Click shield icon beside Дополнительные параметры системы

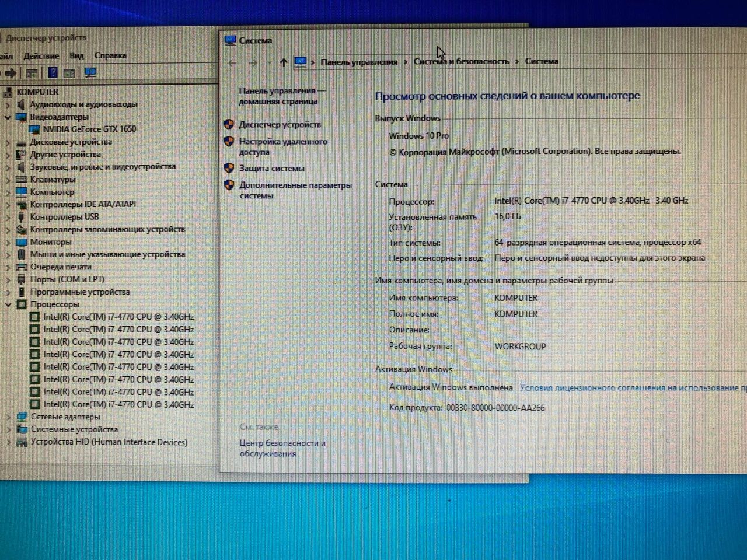pos(229,185)
